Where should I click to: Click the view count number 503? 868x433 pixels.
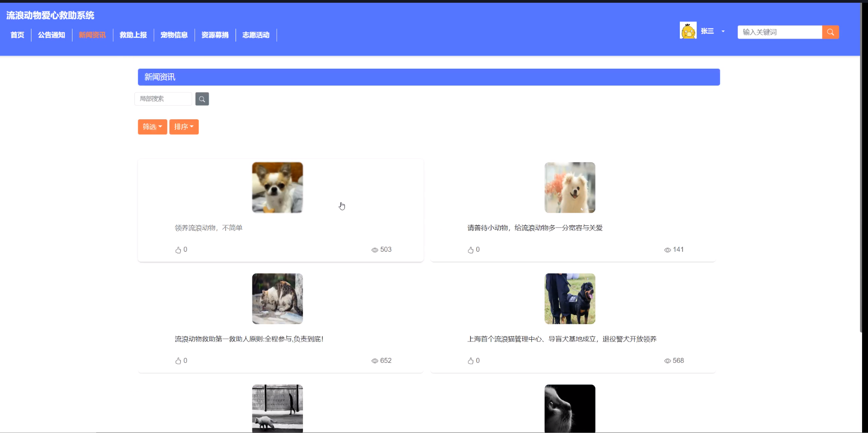tap(386, 250)
